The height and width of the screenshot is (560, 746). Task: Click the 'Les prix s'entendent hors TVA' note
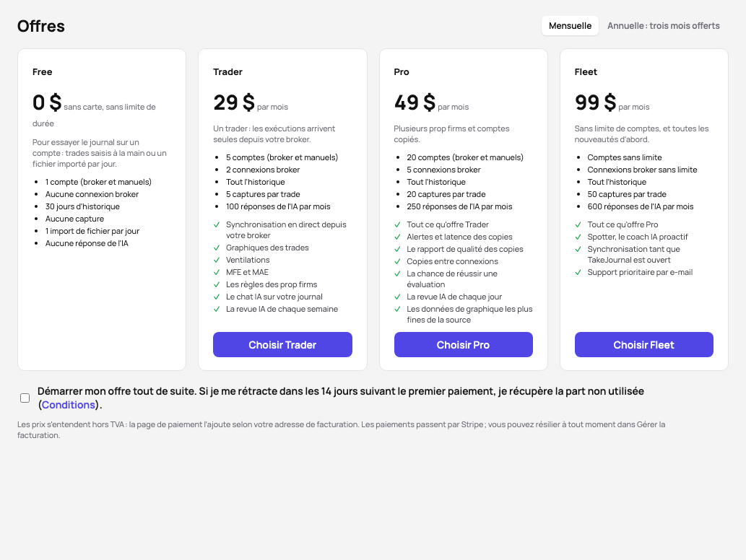[341, 430]
